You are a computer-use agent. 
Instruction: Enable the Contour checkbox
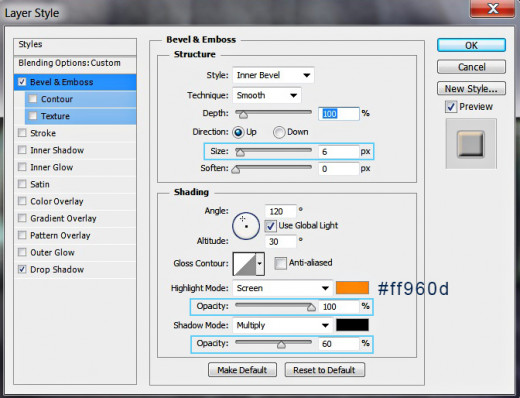(33, 99)
